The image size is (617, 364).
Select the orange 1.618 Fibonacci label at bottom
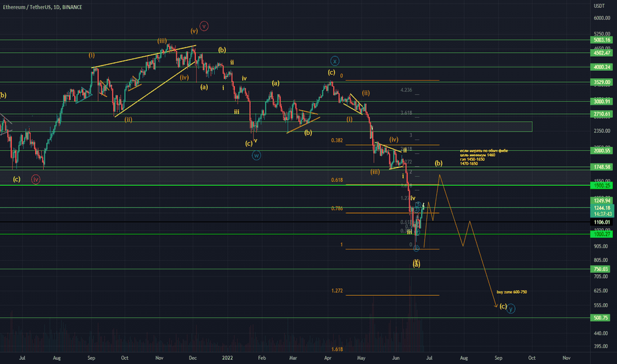337,349
